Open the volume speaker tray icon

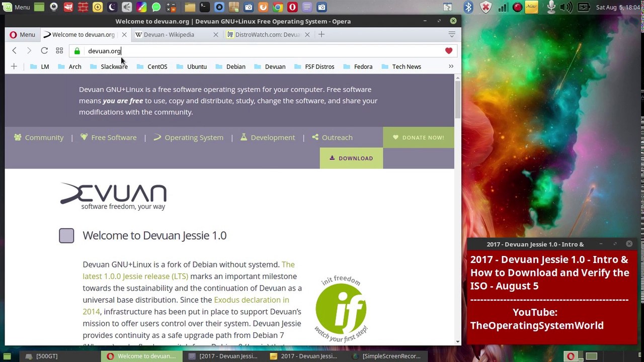pos(566,7)
